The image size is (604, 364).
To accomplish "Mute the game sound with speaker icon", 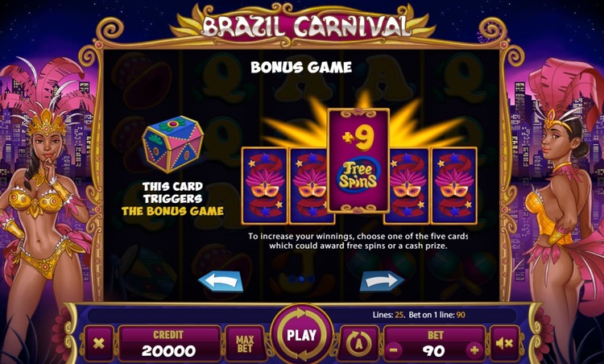I will point(505,343).
